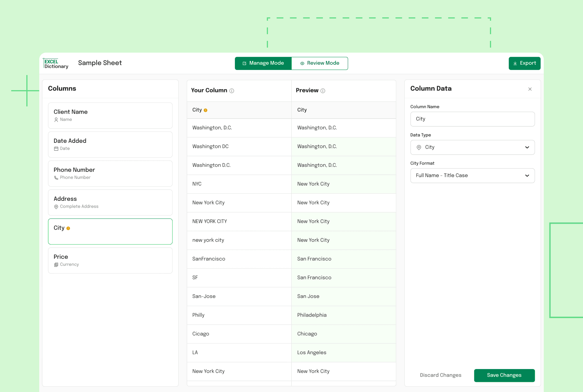Switch to Review Mode
This screenshot has height=392, width=583.
coord(320,63)
